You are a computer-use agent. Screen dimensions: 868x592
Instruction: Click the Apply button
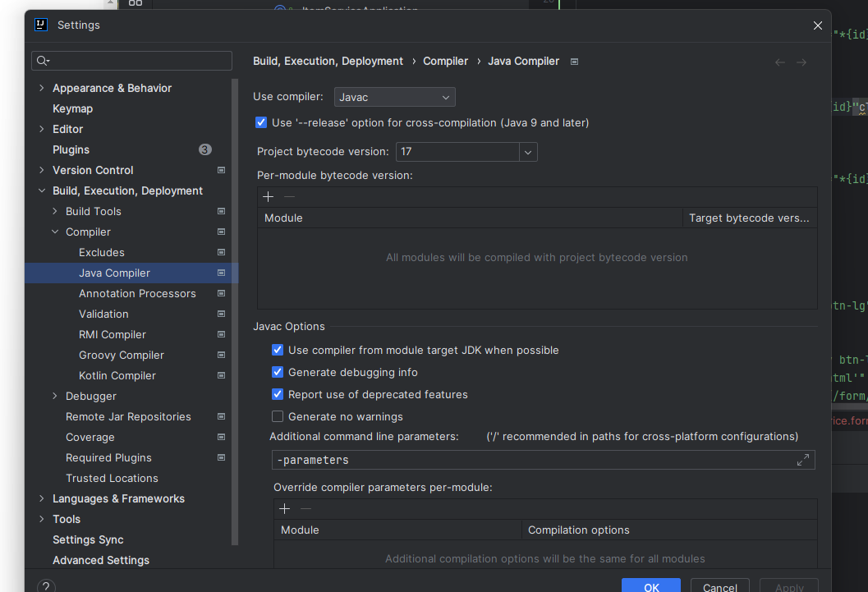tap(789, 586)
